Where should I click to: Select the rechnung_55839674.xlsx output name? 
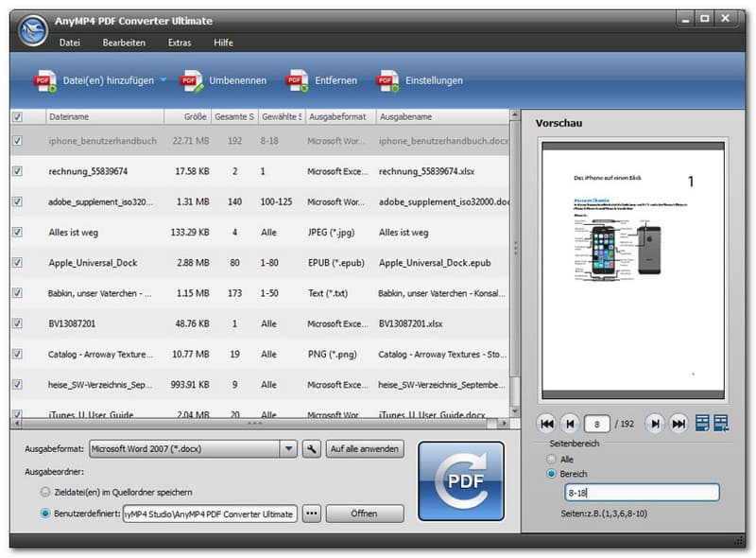click(x=426, y=171)
